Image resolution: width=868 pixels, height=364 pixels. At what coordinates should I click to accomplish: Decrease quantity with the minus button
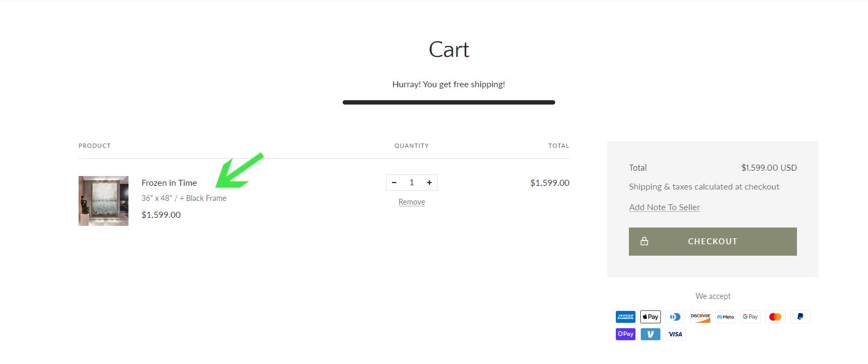click(394, 183)
